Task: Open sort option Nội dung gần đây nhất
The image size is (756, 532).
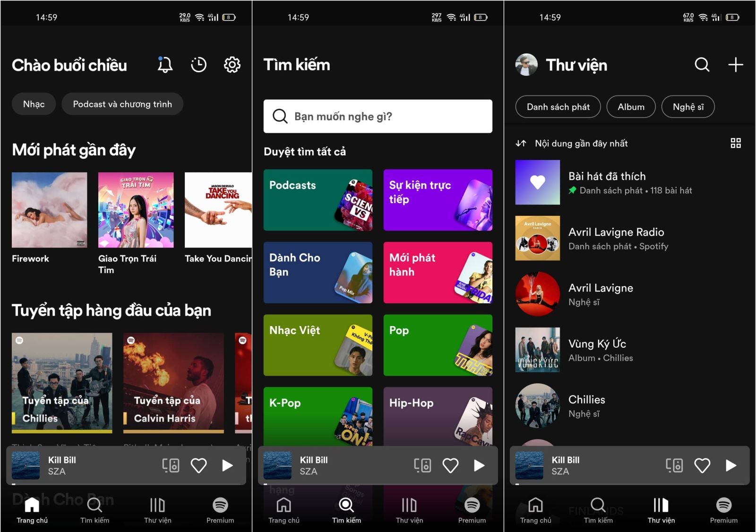Action: pos(581,143)
